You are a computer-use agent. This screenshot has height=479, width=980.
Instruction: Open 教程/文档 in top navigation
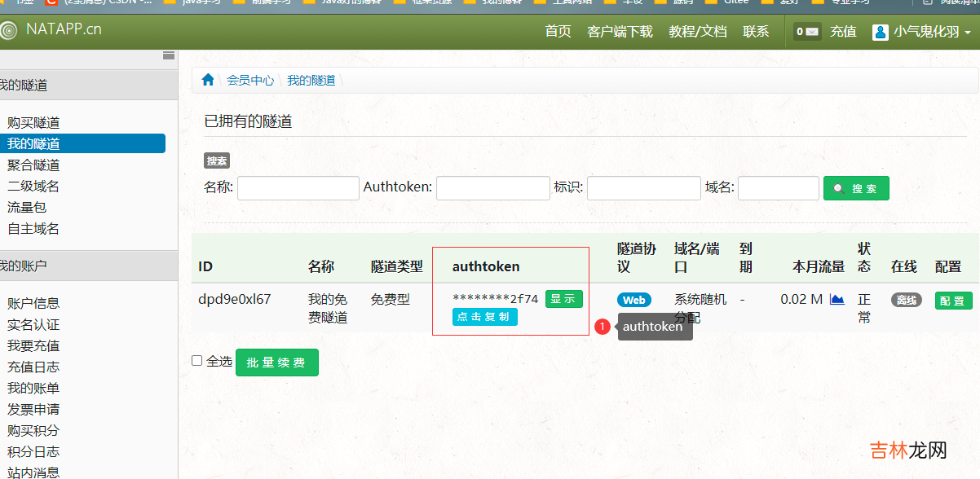(x=697, y=32)
